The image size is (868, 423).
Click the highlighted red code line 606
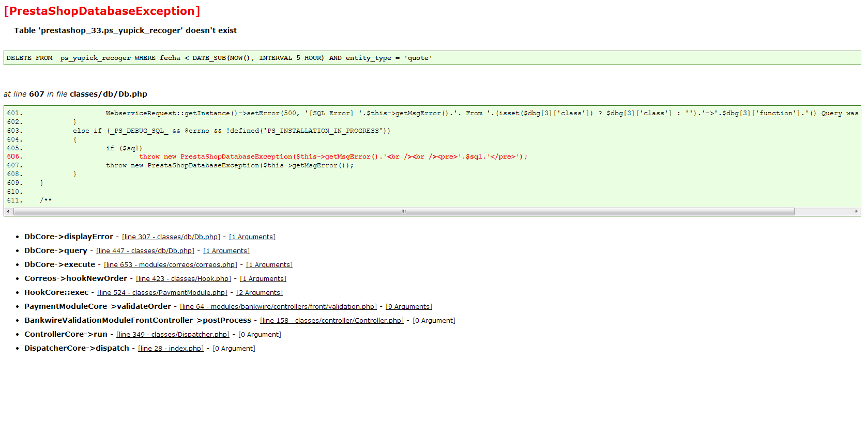pyautogui.click(x=333, y=156)
